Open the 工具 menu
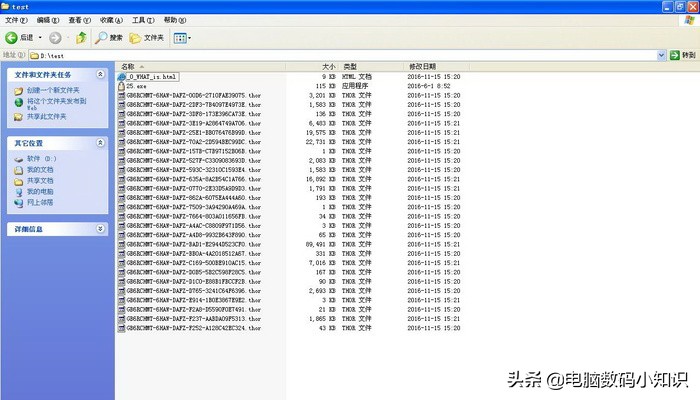Viewport: 700px width, 400px height. [x=143, y=20]
